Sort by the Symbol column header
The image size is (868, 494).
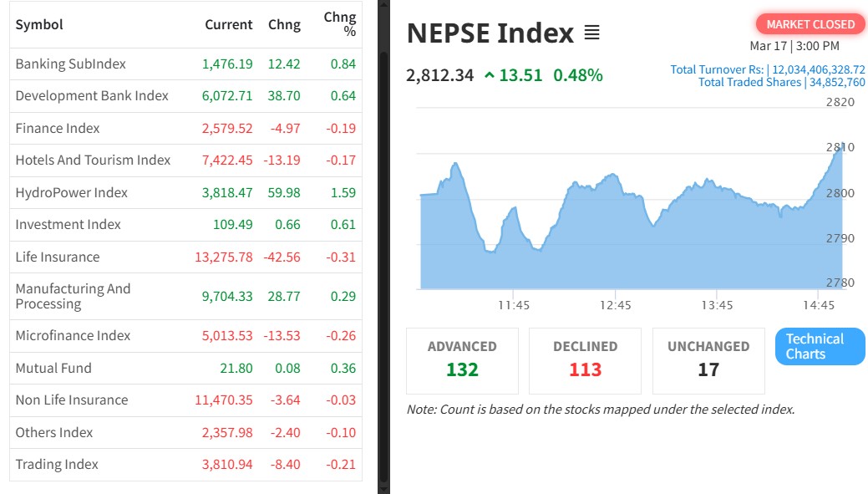coord(39,25)
